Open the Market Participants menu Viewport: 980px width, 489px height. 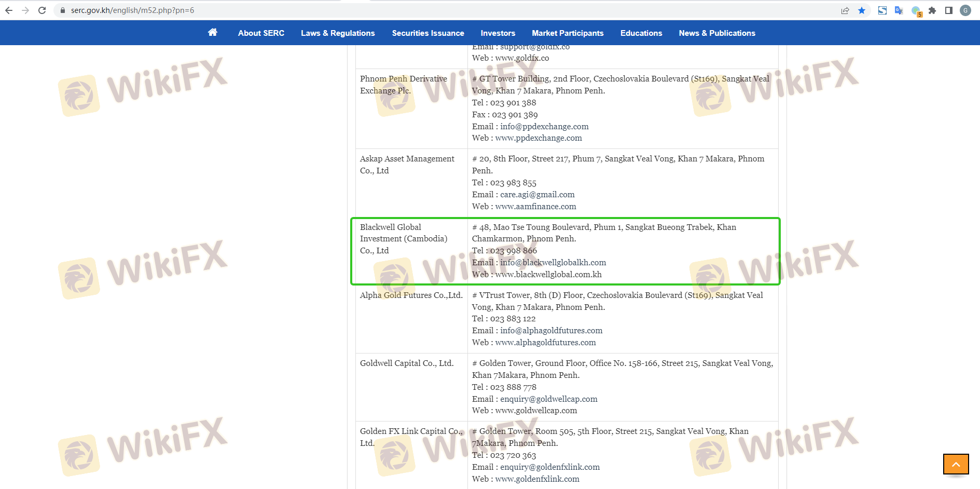568,33
